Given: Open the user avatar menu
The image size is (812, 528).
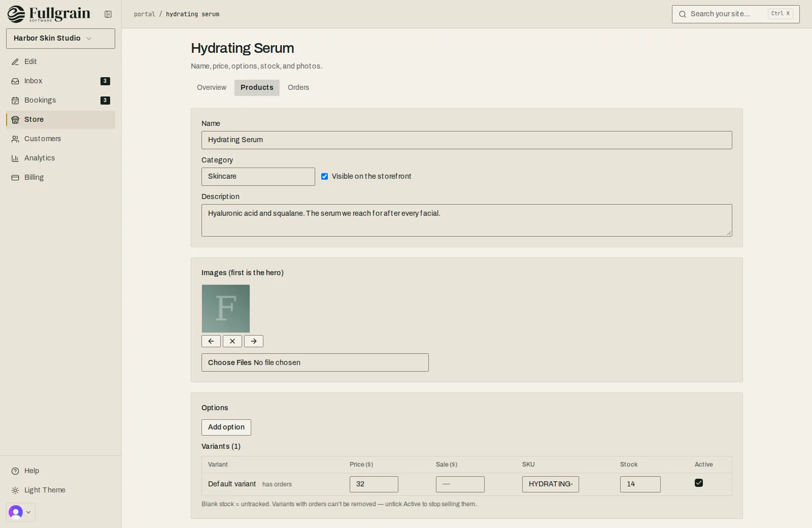Looking at the screenshot, I should (x=21, y=512).
